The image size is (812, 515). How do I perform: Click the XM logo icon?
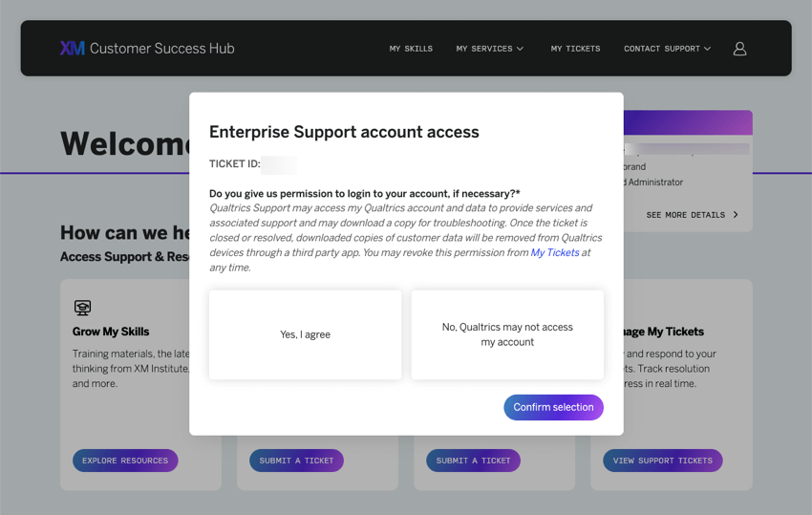click(72, 48)
